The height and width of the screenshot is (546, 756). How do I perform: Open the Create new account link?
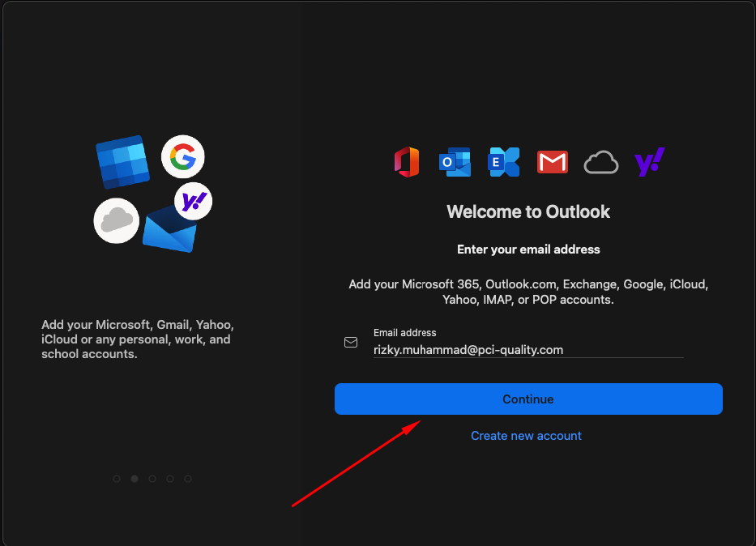(x=526, y=436)
